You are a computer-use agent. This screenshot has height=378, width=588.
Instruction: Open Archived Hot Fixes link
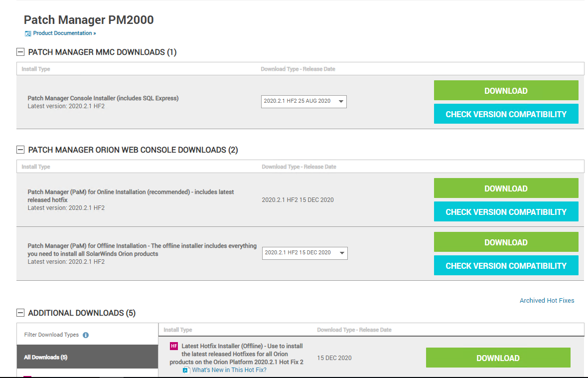tap(547, 300)
